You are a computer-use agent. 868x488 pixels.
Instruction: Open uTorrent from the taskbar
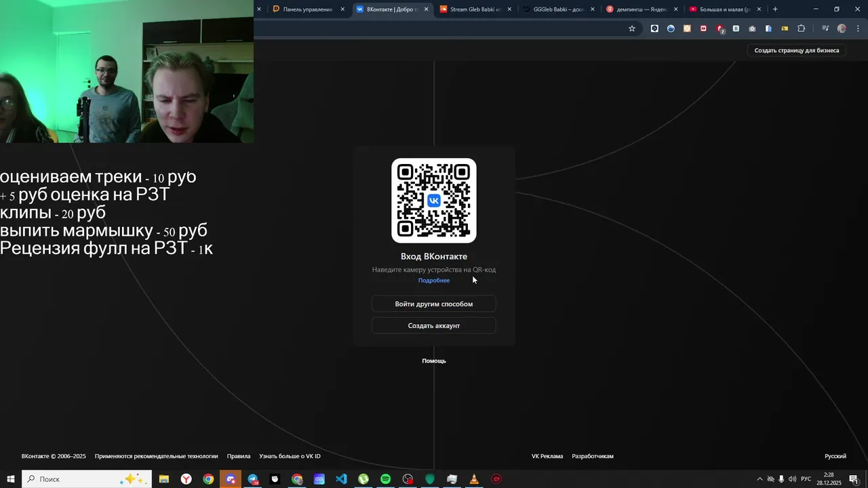(x=363, y=479)
